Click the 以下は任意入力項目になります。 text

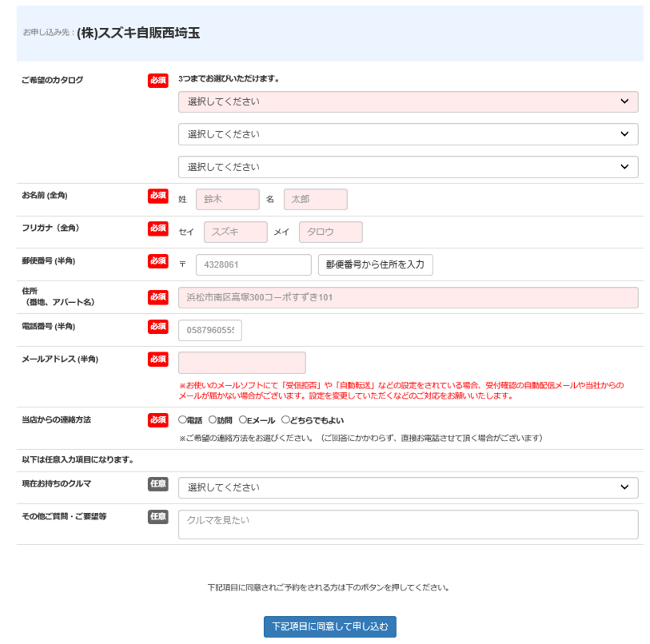pyautogui.click(x=78, y=460)
